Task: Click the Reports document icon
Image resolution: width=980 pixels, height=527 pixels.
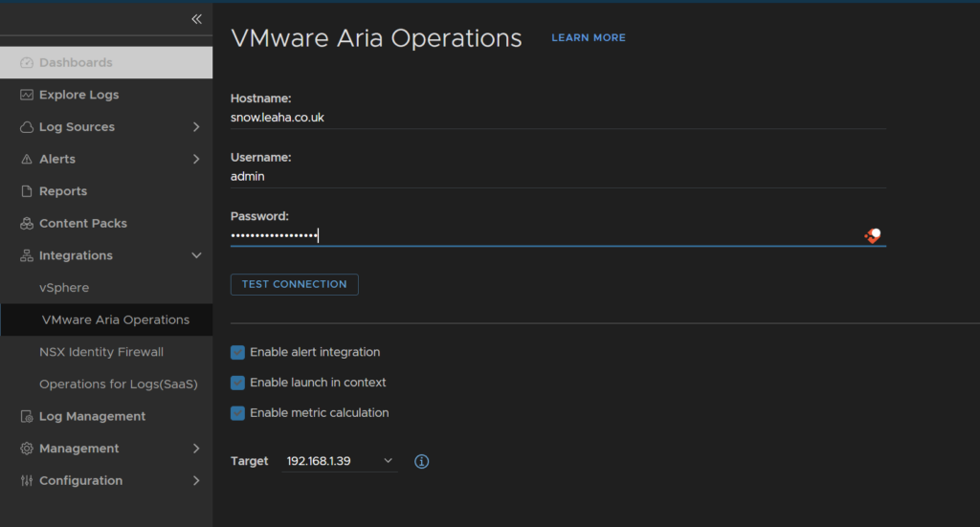Action: click(x=26, y=191)
